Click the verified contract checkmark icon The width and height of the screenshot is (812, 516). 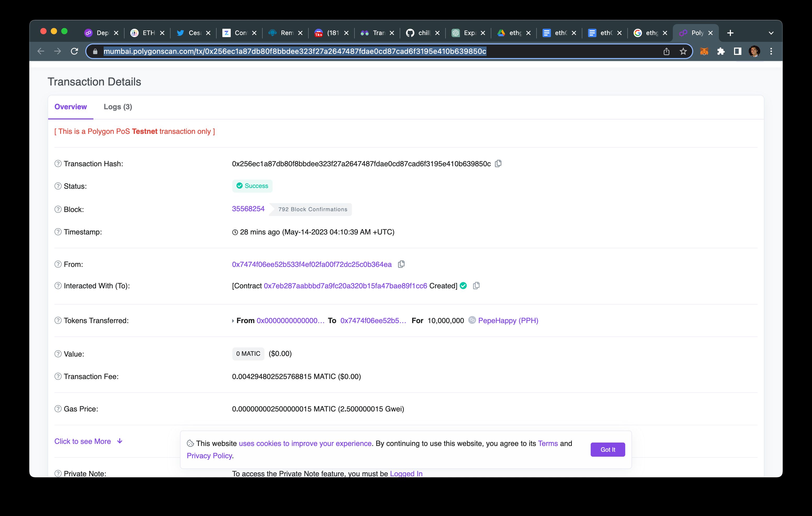pos(465,285)
